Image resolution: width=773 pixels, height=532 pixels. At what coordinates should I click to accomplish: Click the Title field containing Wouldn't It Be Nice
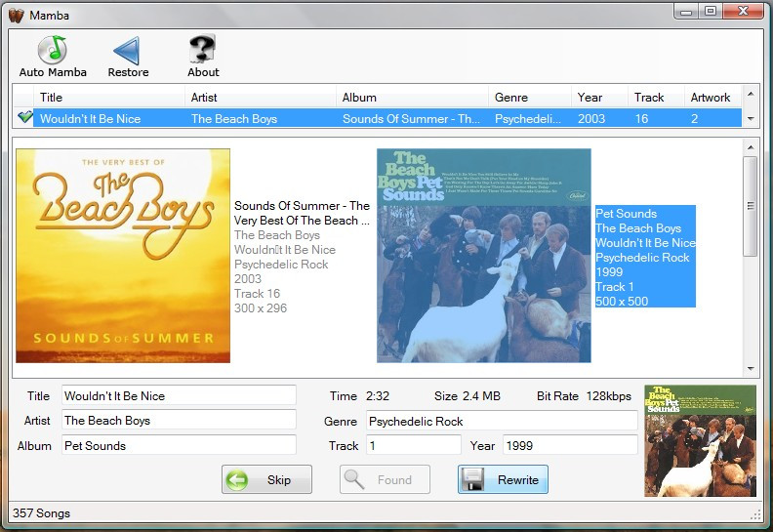click(x=179, y=395)
